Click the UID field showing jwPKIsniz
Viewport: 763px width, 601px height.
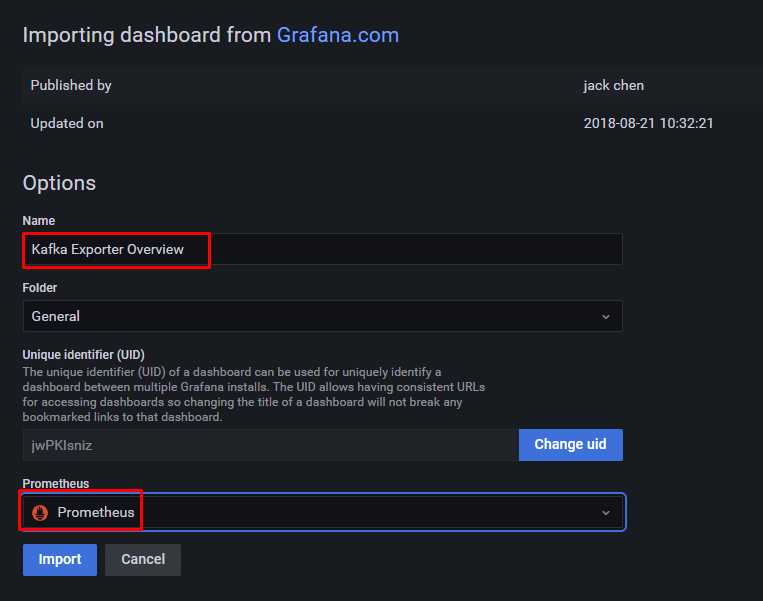coord(271,445)
